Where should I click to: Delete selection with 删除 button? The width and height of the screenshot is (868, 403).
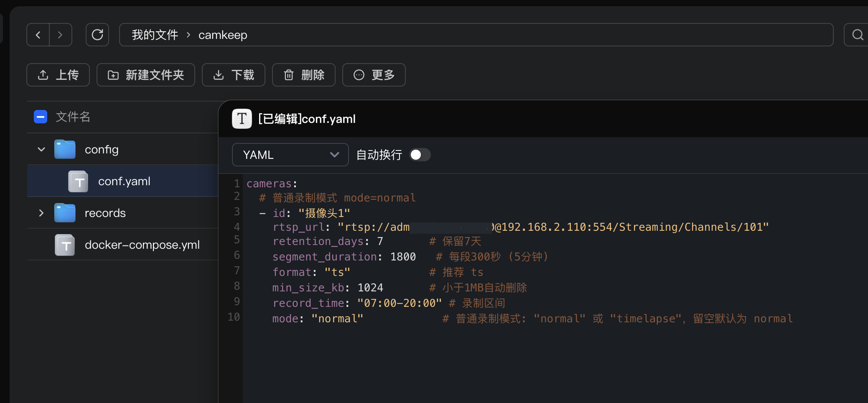pos(304,75)
